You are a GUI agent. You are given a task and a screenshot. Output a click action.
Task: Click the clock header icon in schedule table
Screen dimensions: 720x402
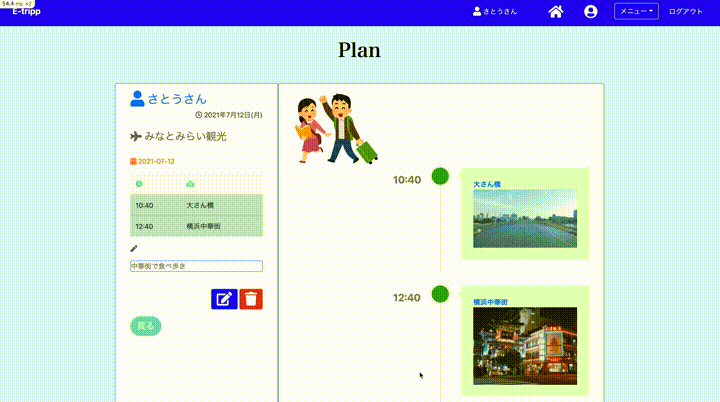[x=139, y=184]
